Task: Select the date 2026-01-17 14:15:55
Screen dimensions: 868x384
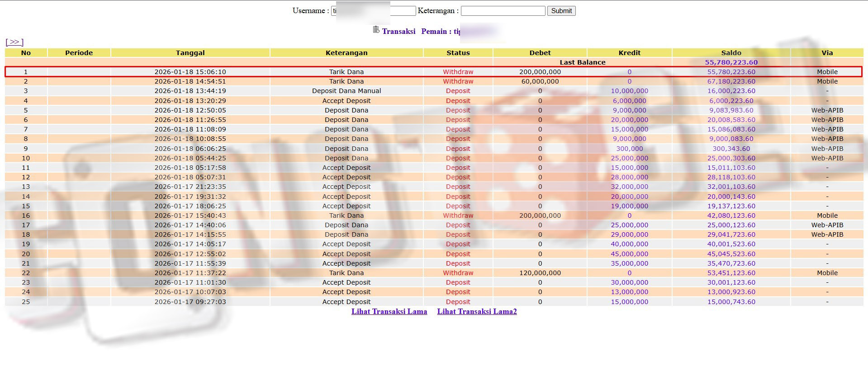Action: (190, 234)
